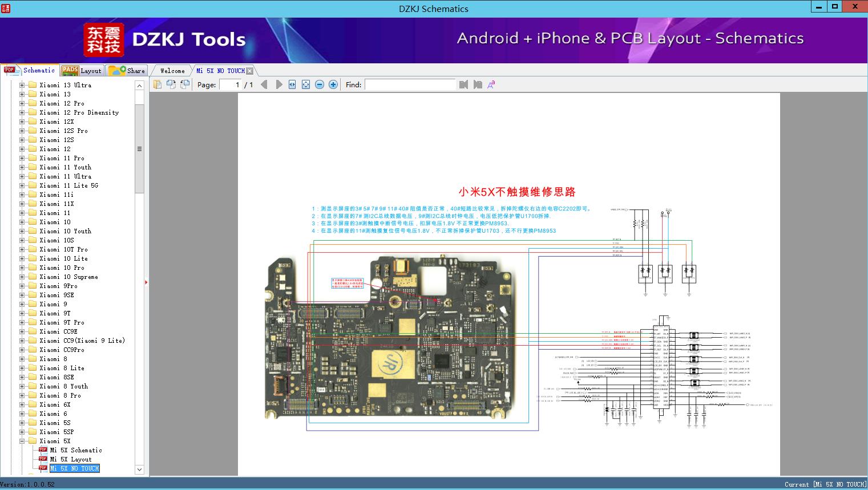Click the folder icon for Xiaomi 12S Pro
This screenshot has width=868, height=490.
click(33, 131)
